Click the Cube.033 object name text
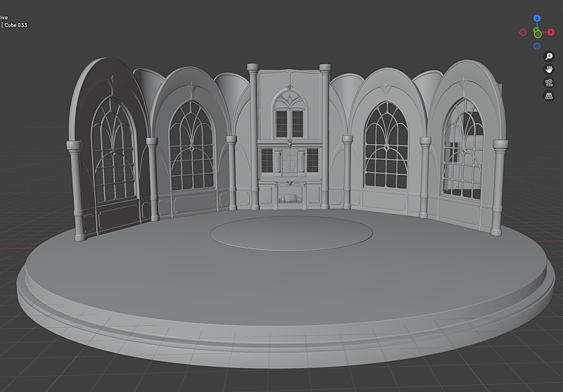The height and width of the screenshot is (392, 563). coord(15,25)
